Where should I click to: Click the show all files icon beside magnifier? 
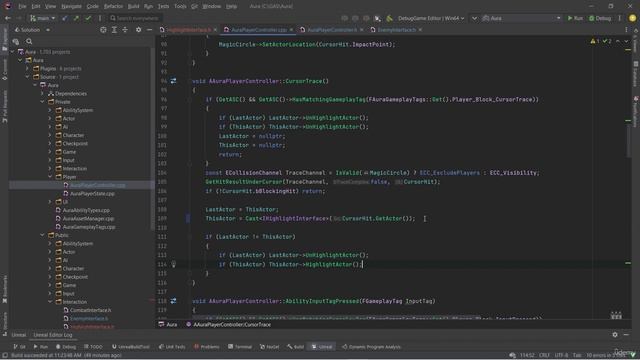[x=16, y=41]
